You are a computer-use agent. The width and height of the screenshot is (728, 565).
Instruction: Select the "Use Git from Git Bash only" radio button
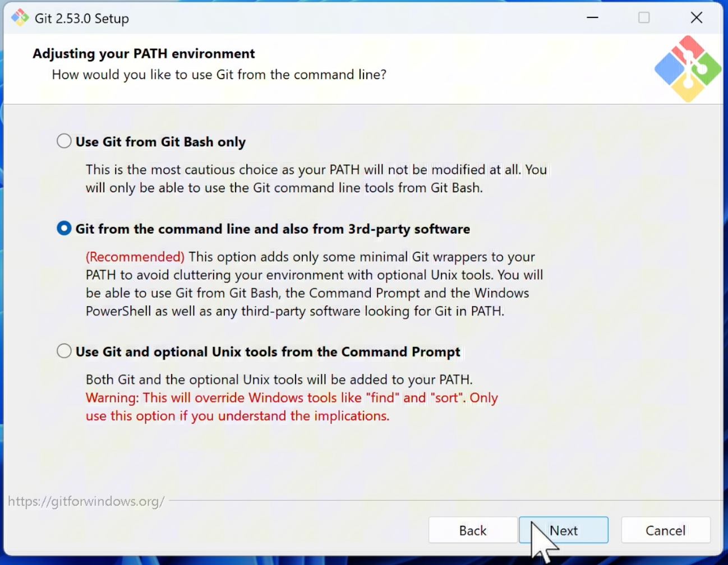64,141
